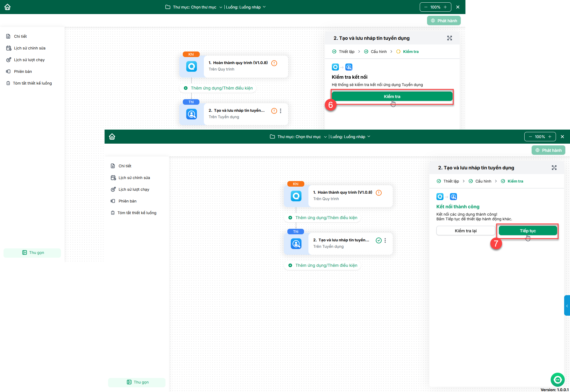Click orange warning icon on Tạo và lưu nháp node
570x392 pixels.
[x=274, y=111]
